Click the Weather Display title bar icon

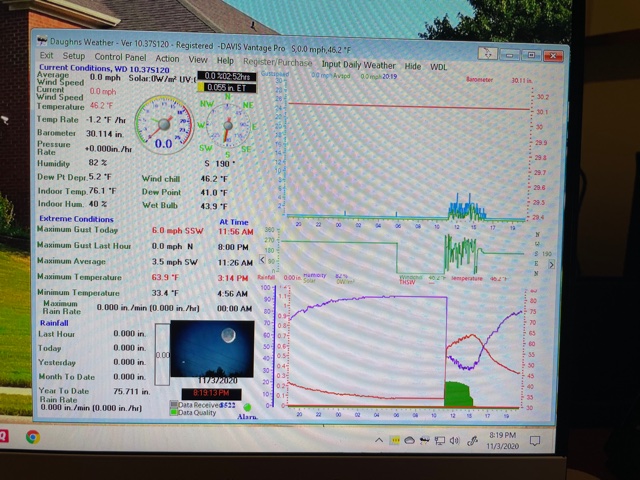coord(42,41)
